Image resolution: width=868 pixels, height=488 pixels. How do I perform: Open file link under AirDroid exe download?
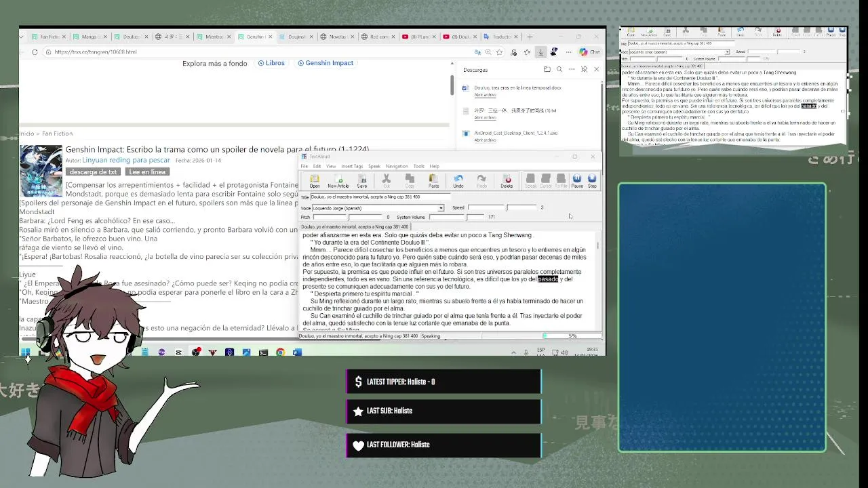[x=485, y=140]
